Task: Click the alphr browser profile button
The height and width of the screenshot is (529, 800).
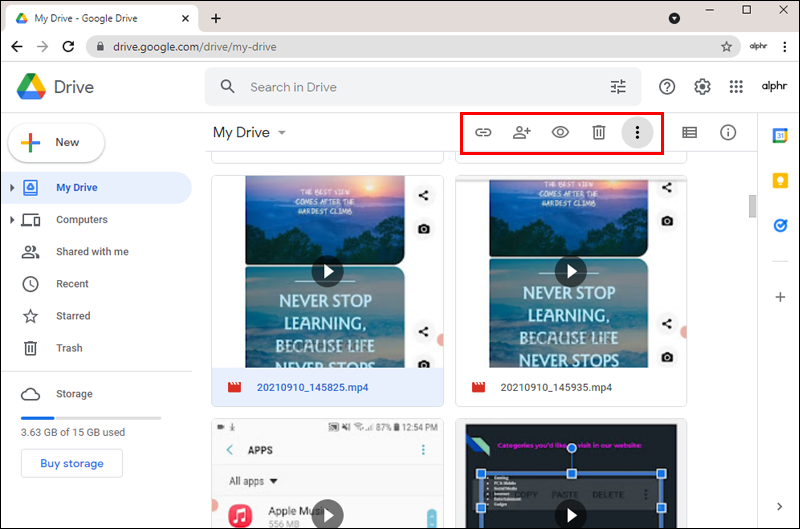Action: (758, 46)
